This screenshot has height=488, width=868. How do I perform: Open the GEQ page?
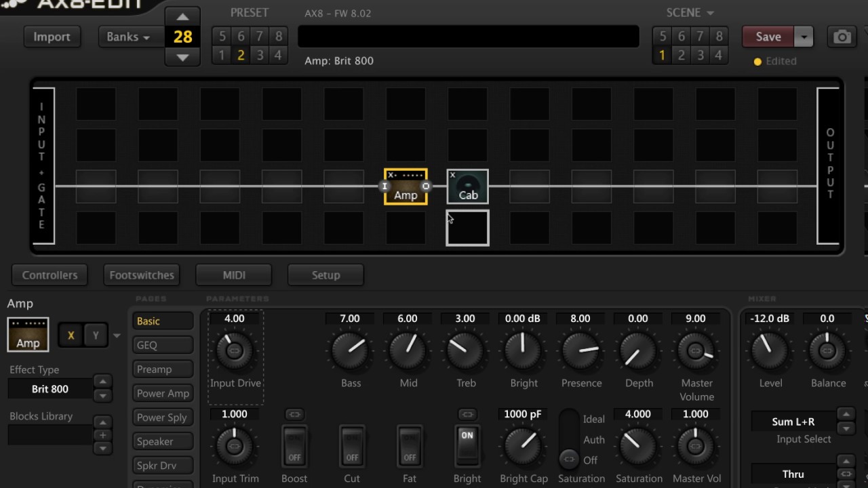click(163, 345)
